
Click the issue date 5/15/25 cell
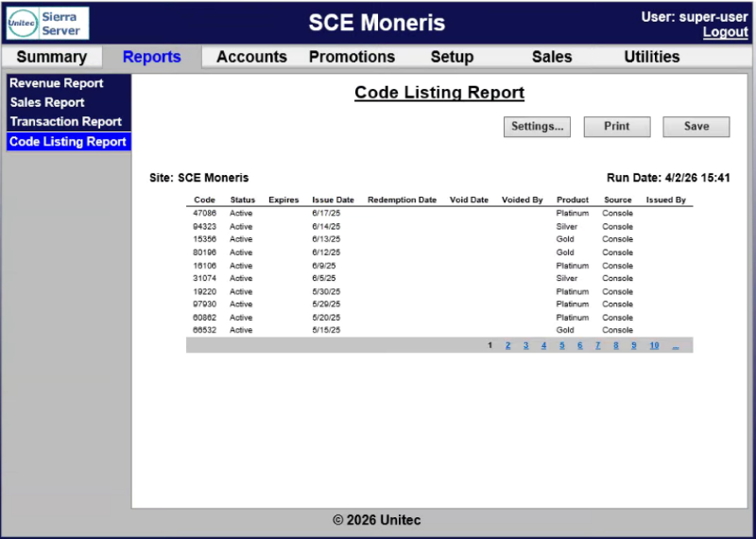[326, 331]
